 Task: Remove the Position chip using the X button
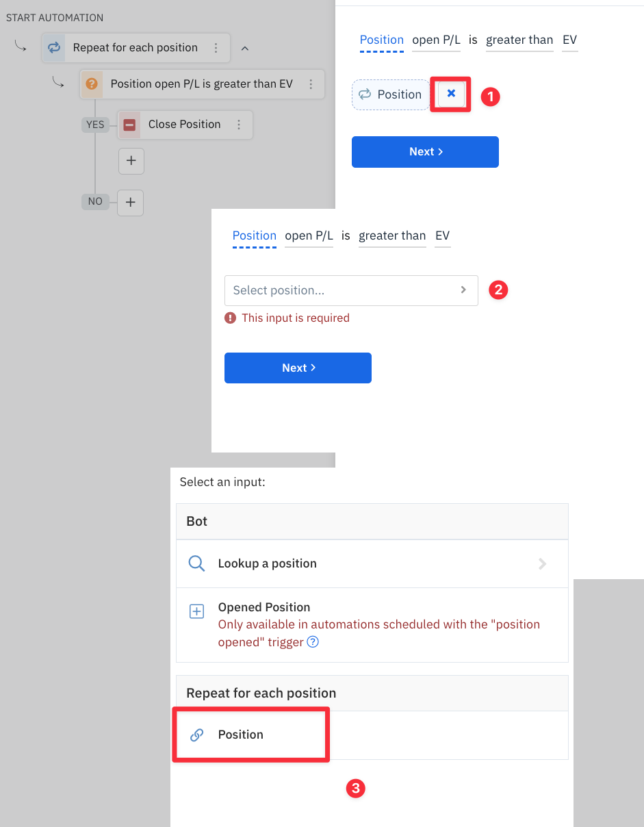click(x=451, y=94)
